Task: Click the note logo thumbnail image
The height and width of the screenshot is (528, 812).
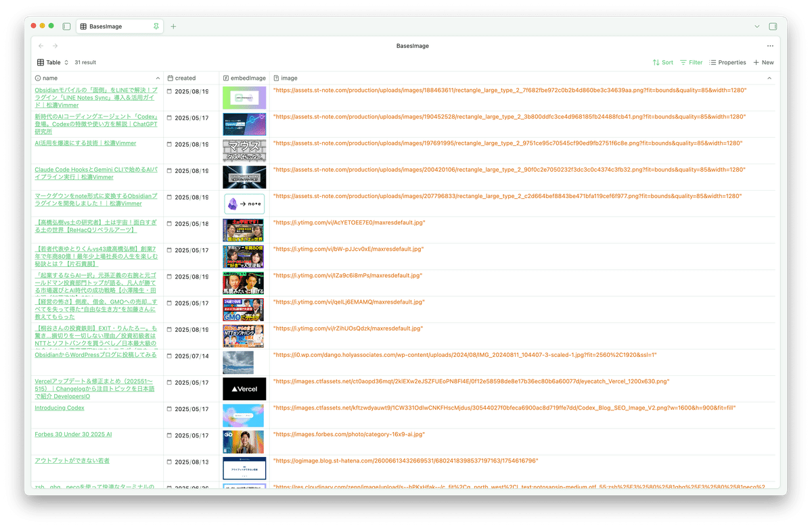Action: 244,203
